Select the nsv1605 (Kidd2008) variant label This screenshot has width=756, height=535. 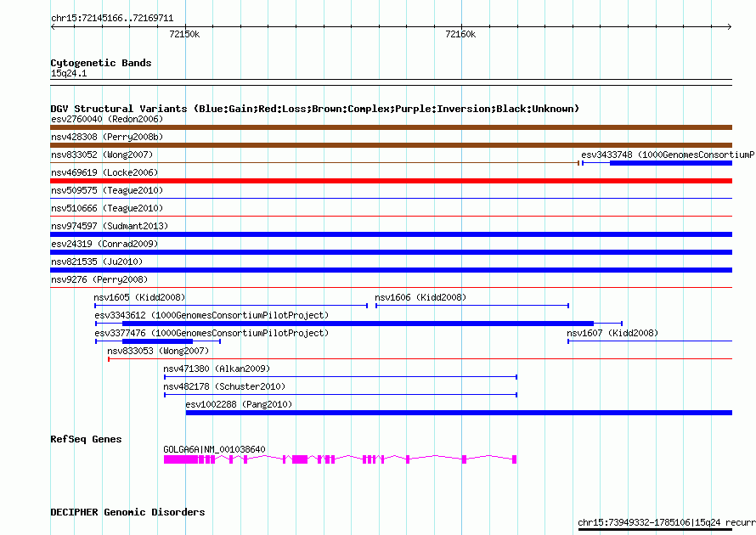(139, 297)
